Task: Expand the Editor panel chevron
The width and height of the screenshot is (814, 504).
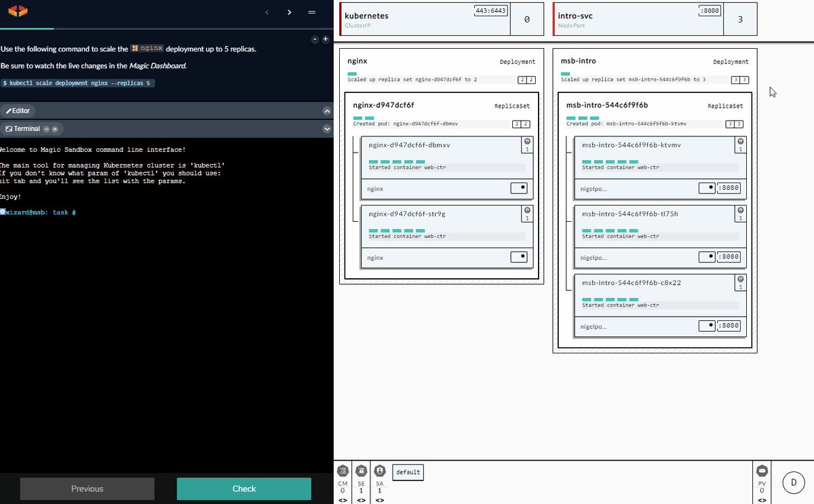Action: coord(326,111)
